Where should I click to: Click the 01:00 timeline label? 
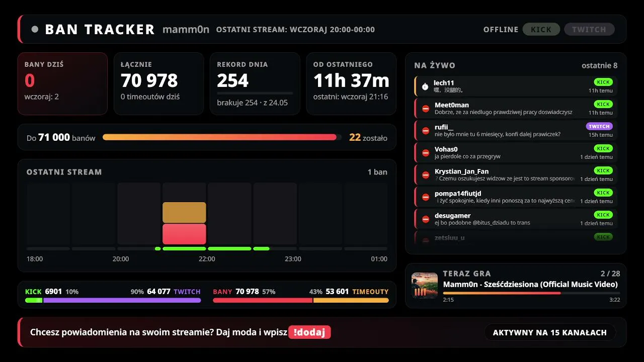(x=379, y=259)
